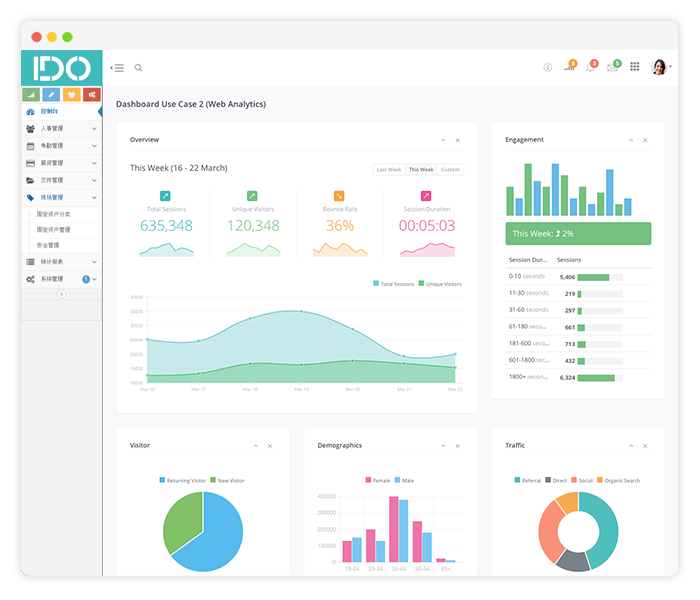Open 固定资产管理 submenu item
Screen dimensions: 700x600
click(x=53, y=230)
